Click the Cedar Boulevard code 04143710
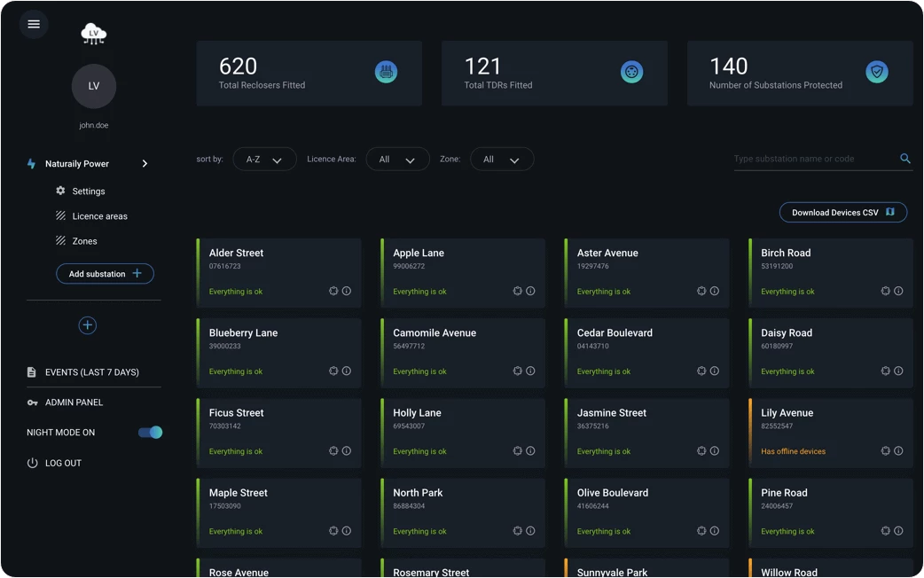Viewport: 924px width, 578px height. click(593, 346)
